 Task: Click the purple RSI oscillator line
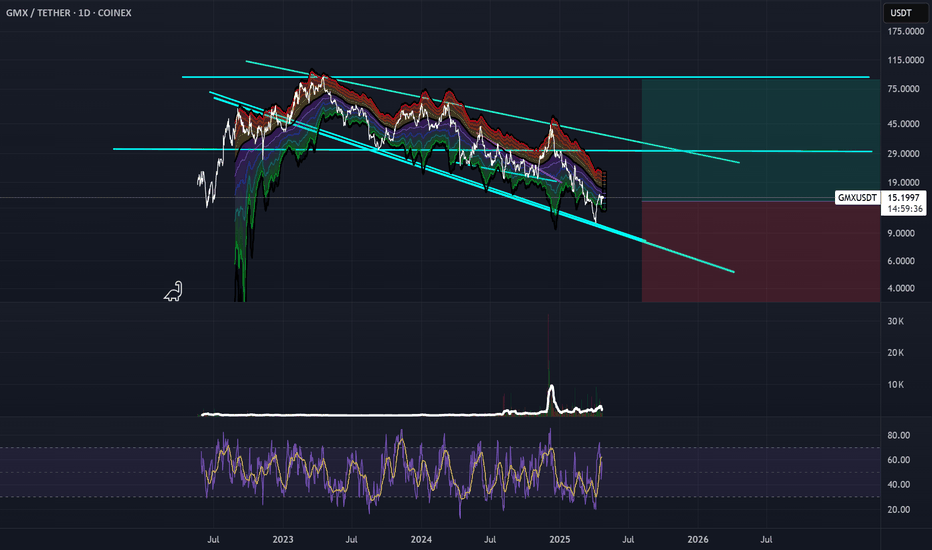(402, 470)
